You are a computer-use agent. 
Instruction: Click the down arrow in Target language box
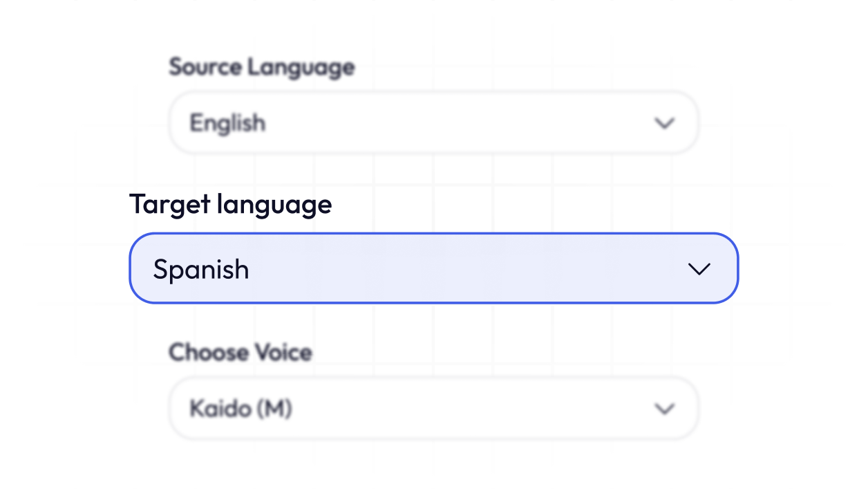[x=699, y=269]
